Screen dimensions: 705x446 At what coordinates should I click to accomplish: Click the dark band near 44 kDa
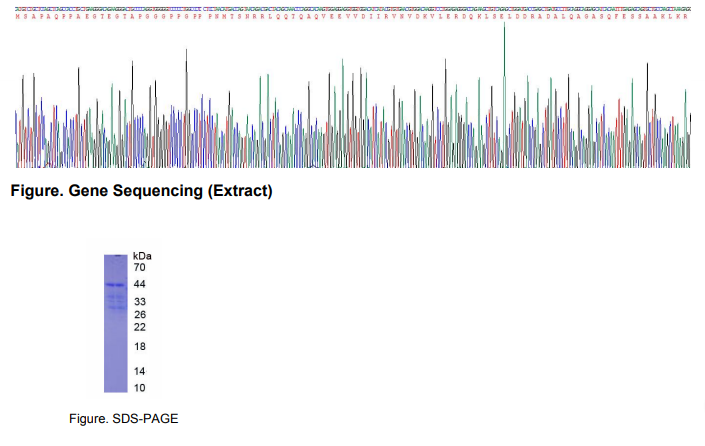click(116, 285)
